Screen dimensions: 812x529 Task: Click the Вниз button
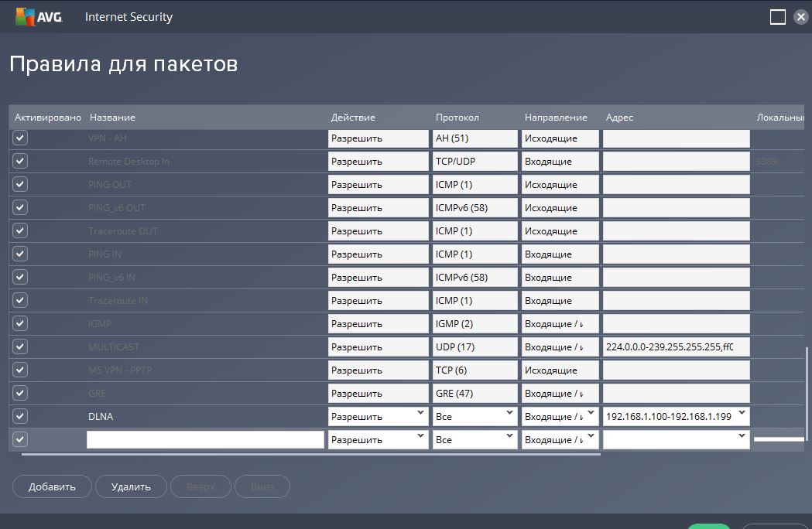262,486
